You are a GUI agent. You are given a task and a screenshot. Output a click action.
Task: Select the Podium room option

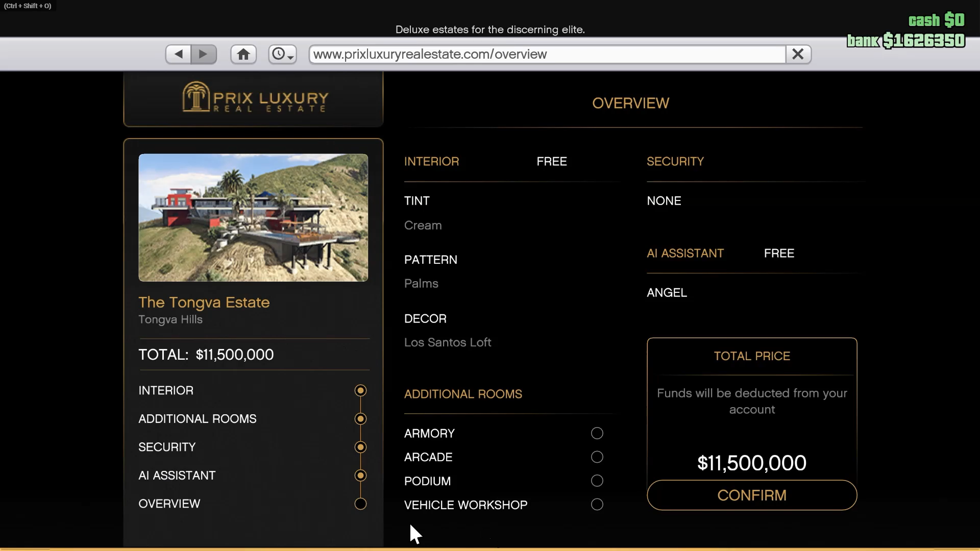coord(597,481)
